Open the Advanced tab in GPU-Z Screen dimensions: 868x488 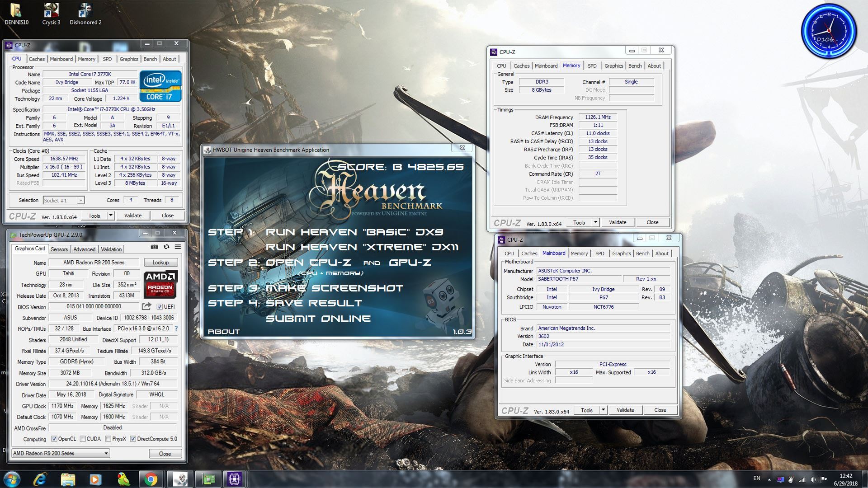[x=84, y=249]
